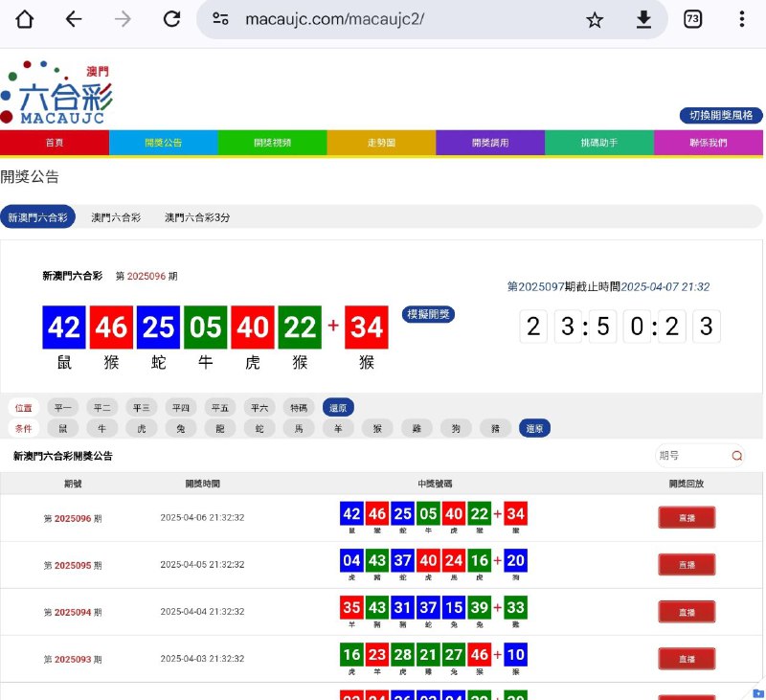Select the 新澳門六合彩 tab

(37, 216)
